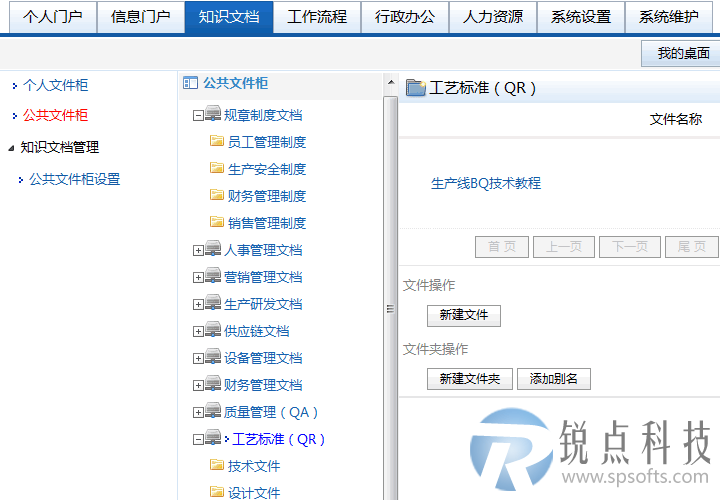Expand the 设备管理文档 tree node
The height and width of the screenshot is (500, 720).
pos(198,359)
